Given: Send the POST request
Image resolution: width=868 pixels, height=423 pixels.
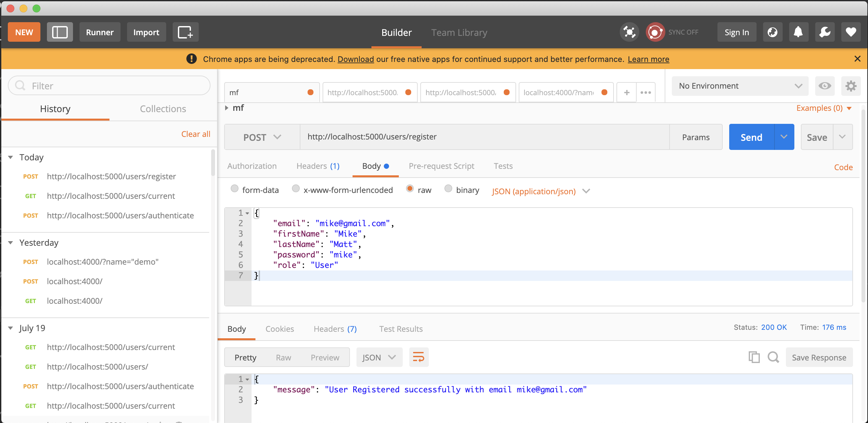Looking at the screenshot, I should pyautogui.click(x=751, y=137).
